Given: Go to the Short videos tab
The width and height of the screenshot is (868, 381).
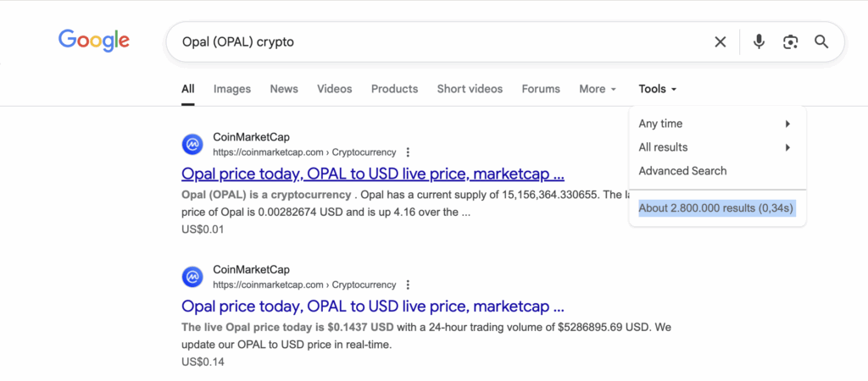Looking at the screenshot, I should pos(470,89).
